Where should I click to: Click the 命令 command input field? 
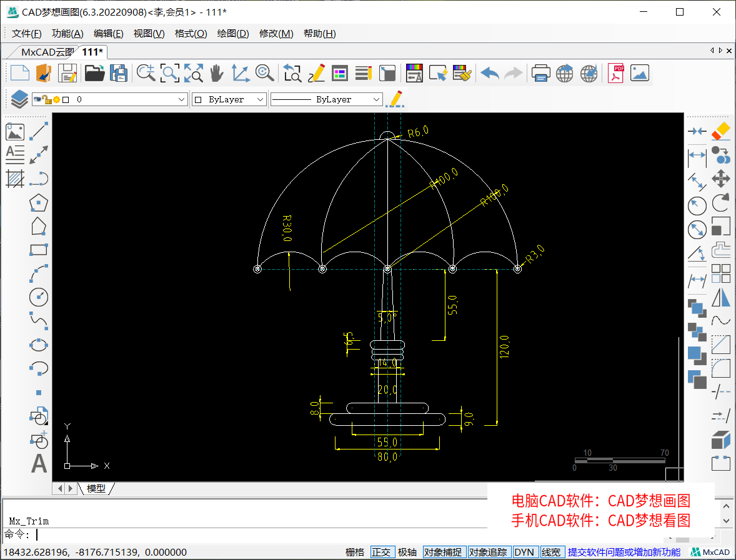coord(254,534)
